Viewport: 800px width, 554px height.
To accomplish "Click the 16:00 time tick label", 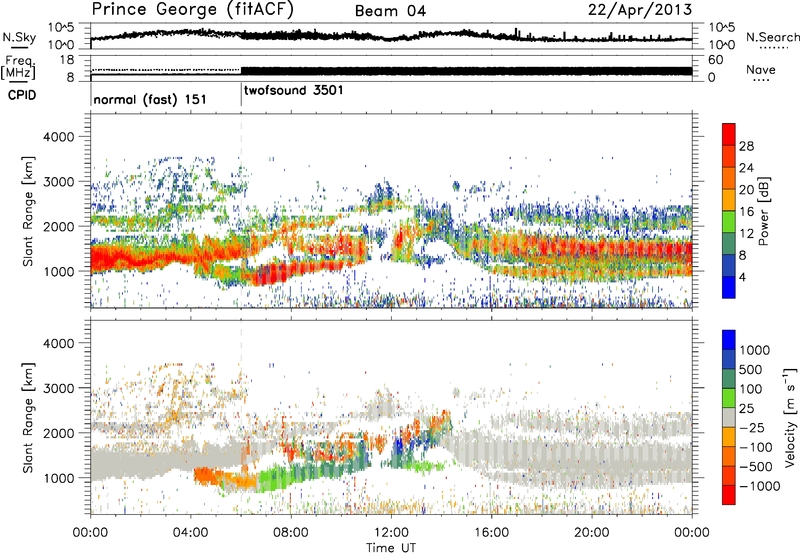I will [491, 533].
